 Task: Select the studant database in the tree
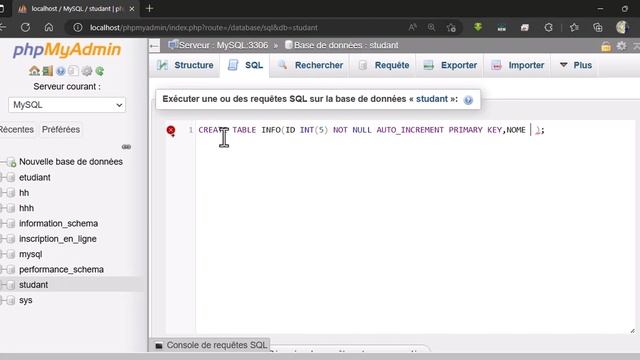pos(33,285)
